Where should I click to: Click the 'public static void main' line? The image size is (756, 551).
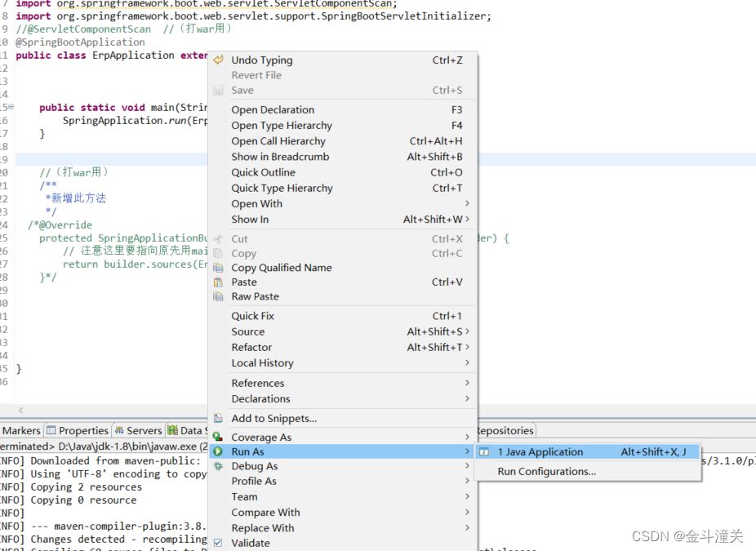click(x=123, y=107)
